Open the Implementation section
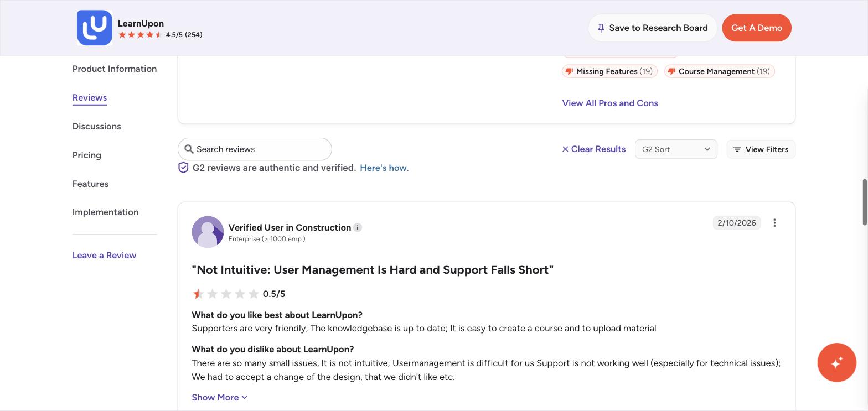Image resolution: width=868 pixels, height=411 pixels. click(106, 212)
